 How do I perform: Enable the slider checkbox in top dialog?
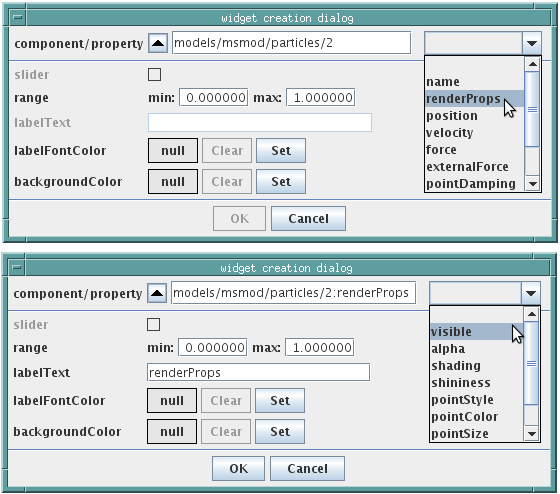pos(154,75)
